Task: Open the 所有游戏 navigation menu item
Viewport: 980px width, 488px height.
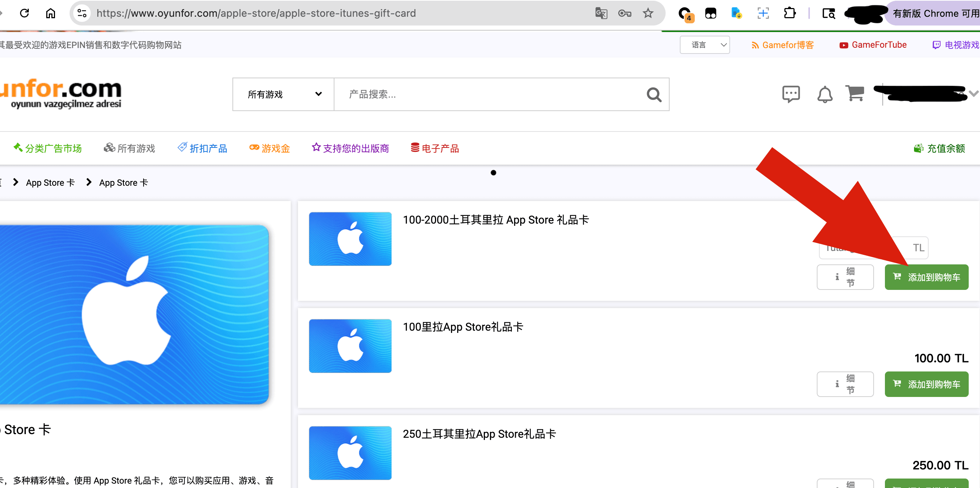Action: point(129,148)
